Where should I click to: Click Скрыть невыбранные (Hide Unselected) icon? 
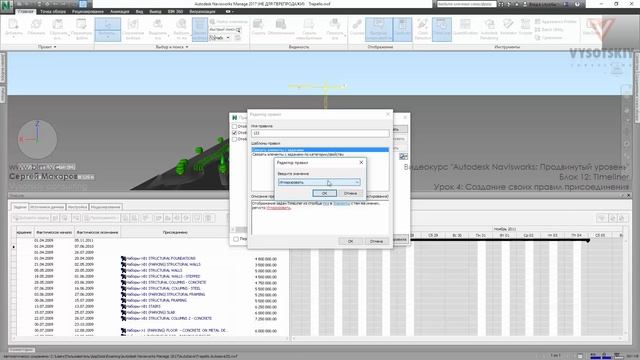[x=309, y=29]
